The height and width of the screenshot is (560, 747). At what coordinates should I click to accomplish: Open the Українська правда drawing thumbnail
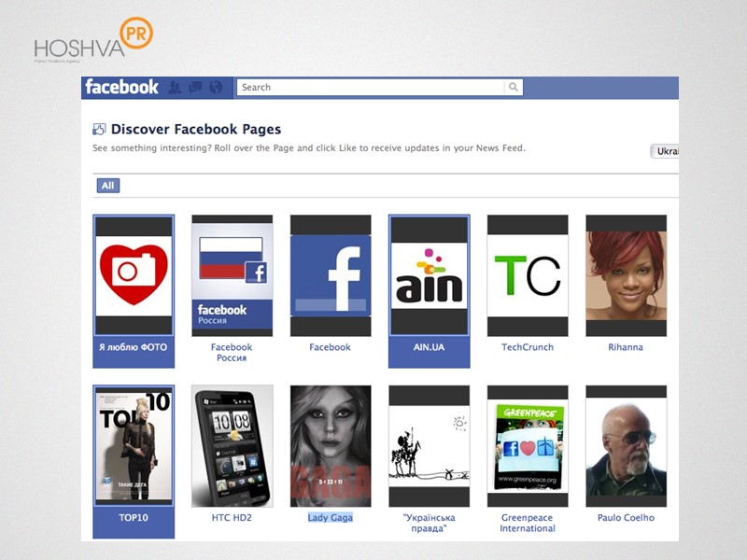pos(430,446)
